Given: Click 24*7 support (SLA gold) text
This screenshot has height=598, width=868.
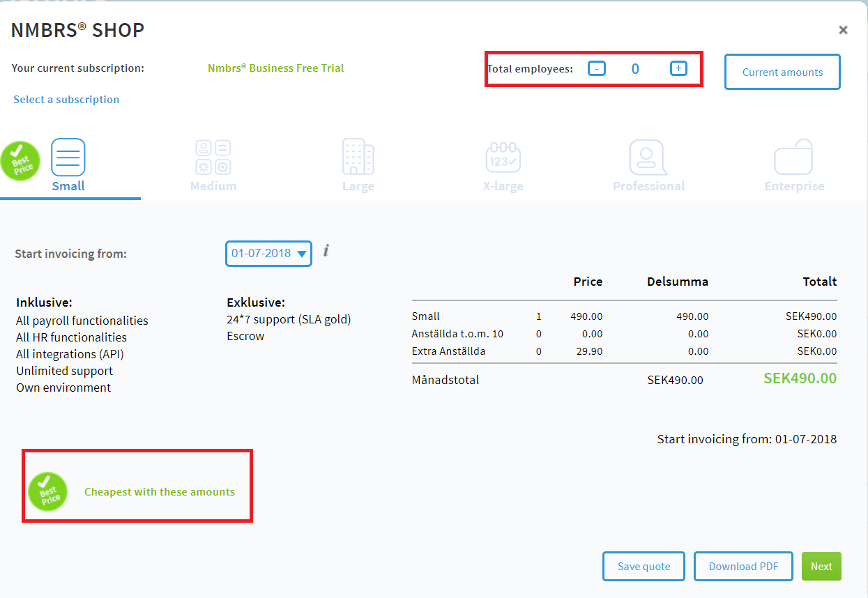Looking at the screenshot, I should [x=289, y=319].
